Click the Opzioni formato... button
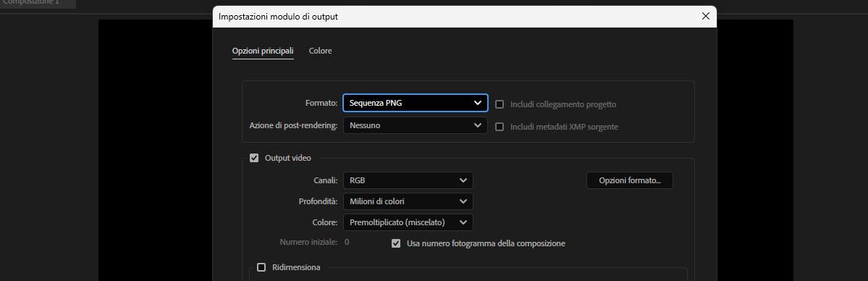868x281 pixels. pyautogui.click(x=629, y=180)
